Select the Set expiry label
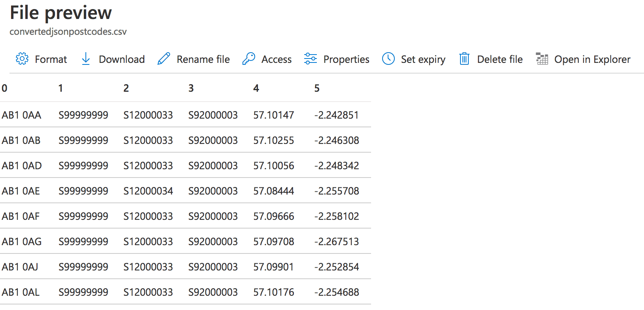The width and height of the screenshot is (644, 310). (423, 59)
